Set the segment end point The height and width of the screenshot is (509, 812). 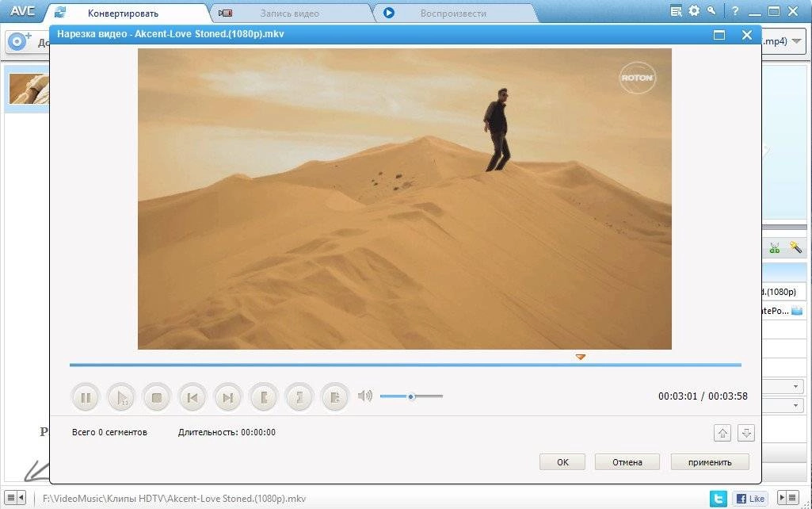299,398
